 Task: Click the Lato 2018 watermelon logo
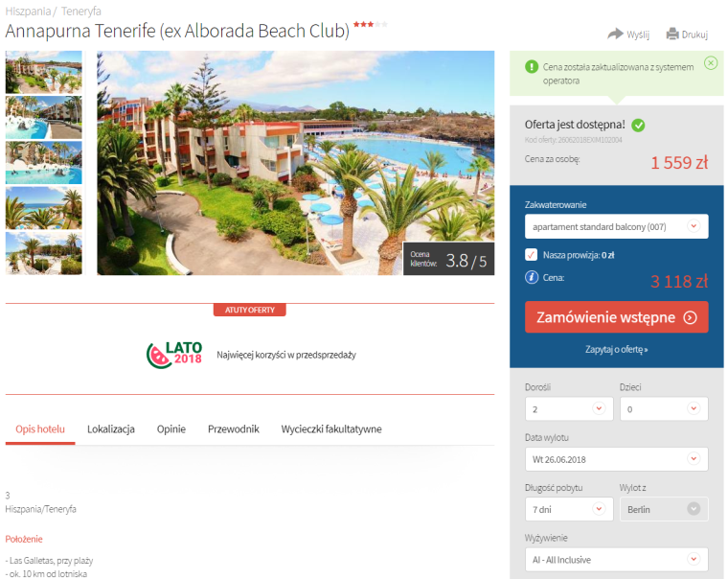[x=174, y=355]
